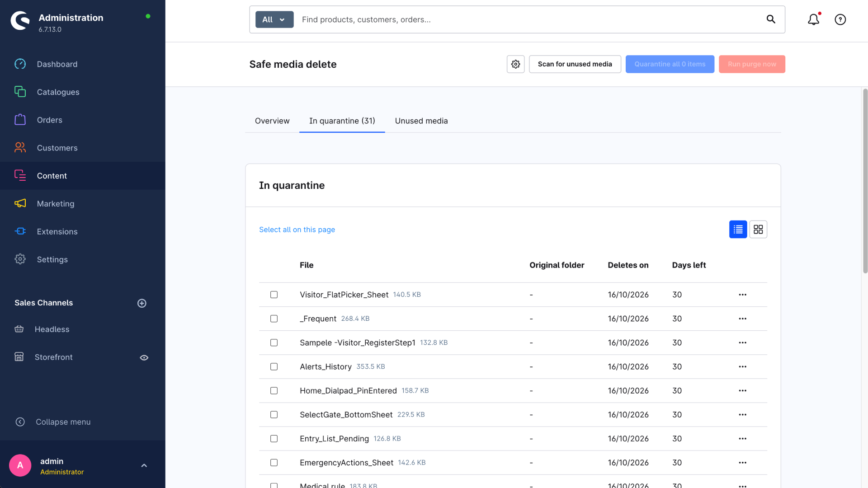The width and height of the screenshot is (868, 488).
Task: Expand the admin user menu
Action: pyautogui.click(x=144, y=465)
